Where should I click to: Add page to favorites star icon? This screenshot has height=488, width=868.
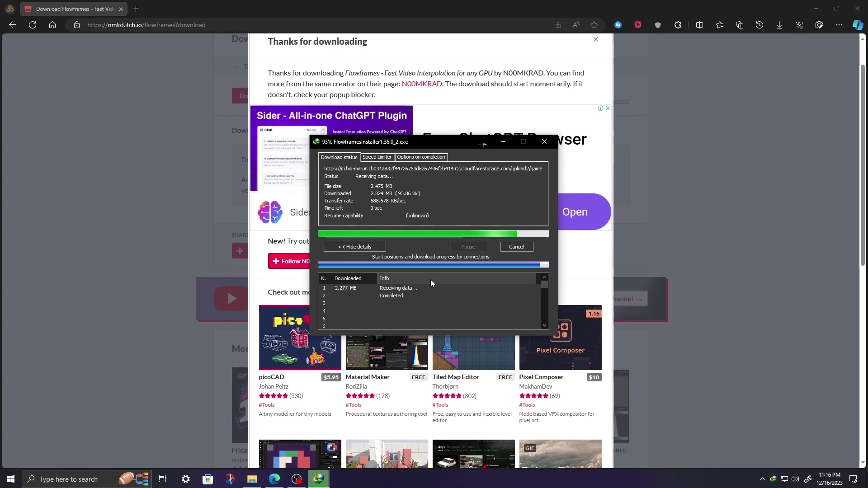[594, 25]
